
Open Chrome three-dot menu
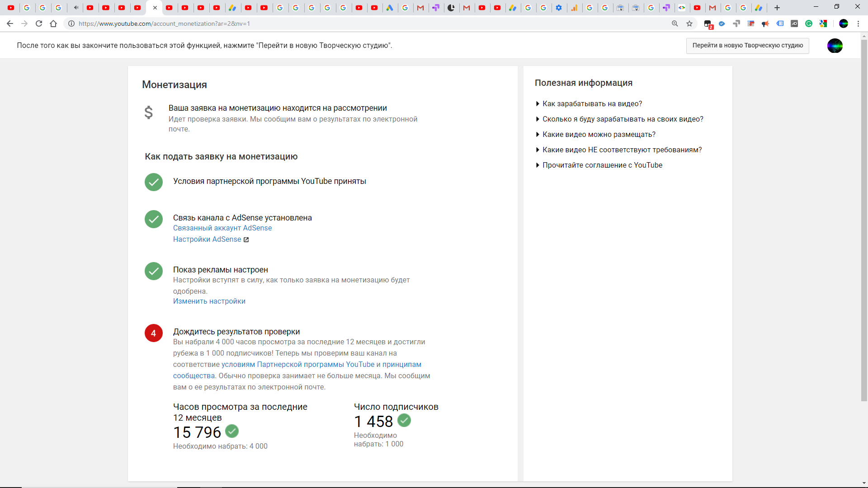(858, 23)
